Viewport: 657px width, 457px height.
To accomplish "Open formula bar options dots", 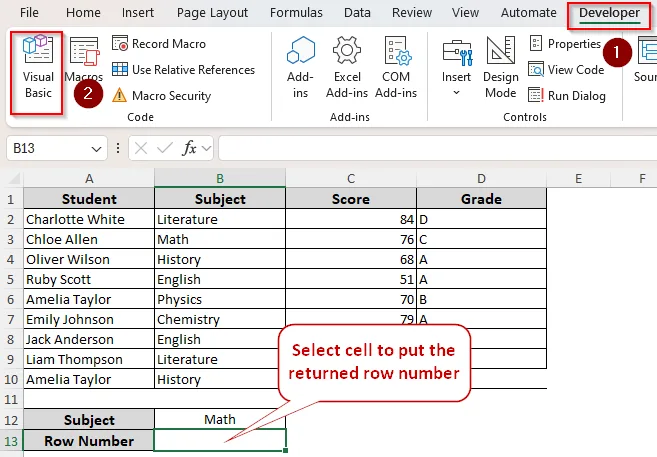I will (118, 148).
